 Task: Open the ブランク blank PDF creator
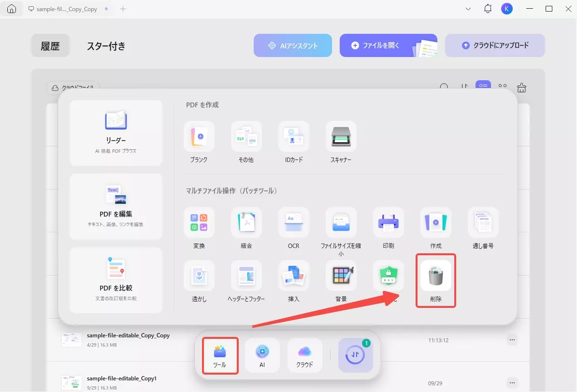click(199, 137)
